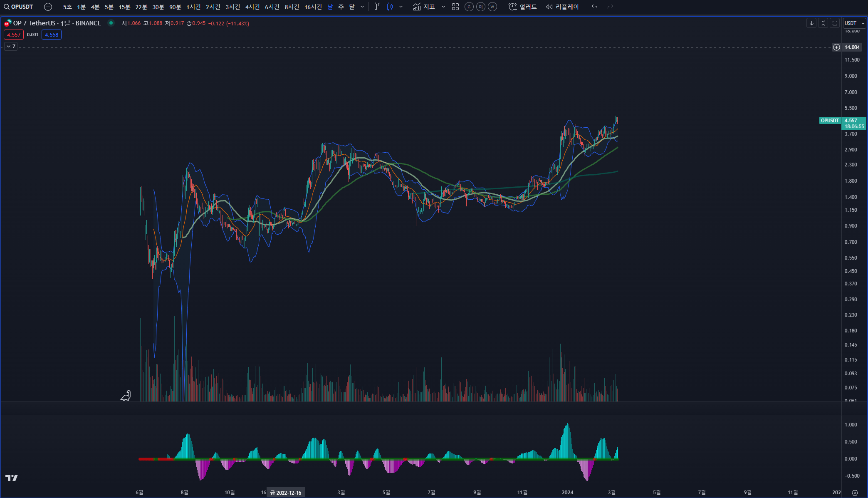
Task: Select the blue Candles chart style icon
Action: tap(390, 7)
